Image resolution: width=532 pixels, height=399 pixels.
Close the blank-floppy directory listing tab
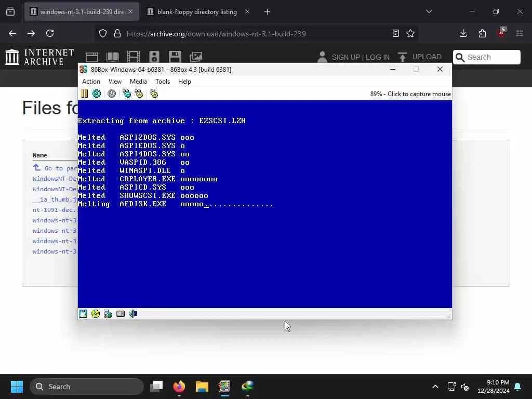[x=247, y=12]
